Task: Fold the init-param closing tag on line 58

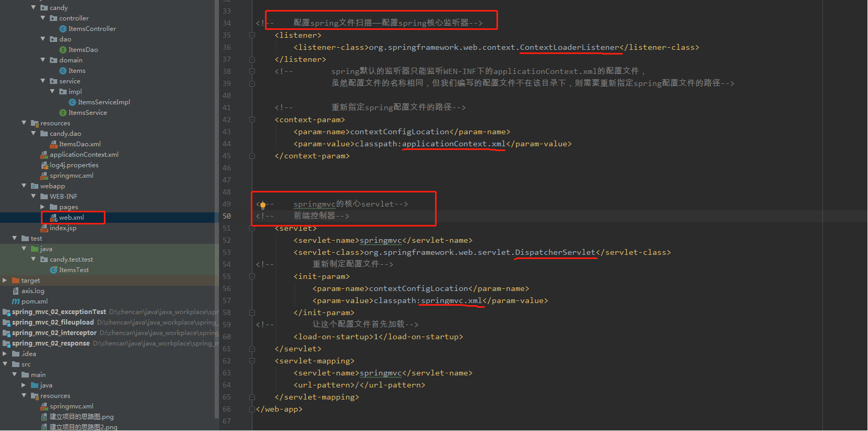Action: tap(252, 313)
